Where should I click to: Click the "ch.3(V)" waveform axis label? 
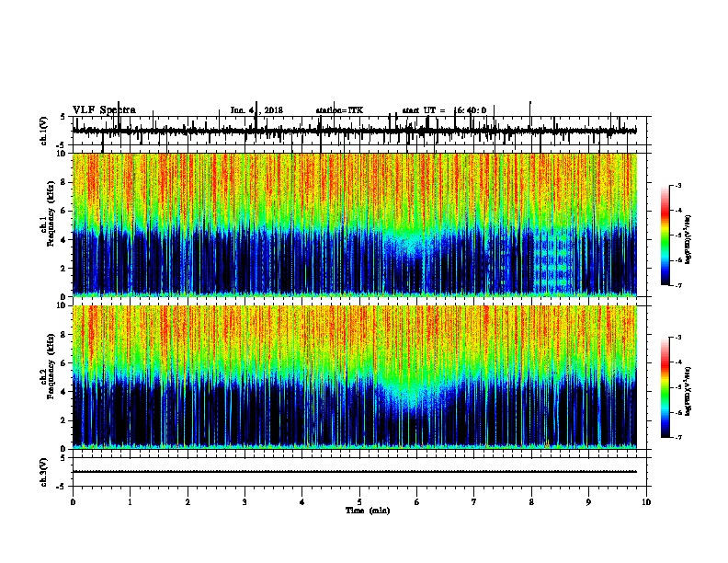pos(44,472)
